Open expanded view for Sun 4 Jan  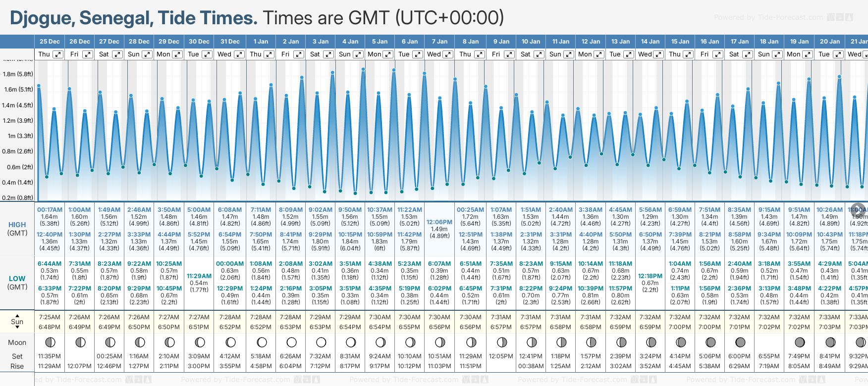click(358, 54)
